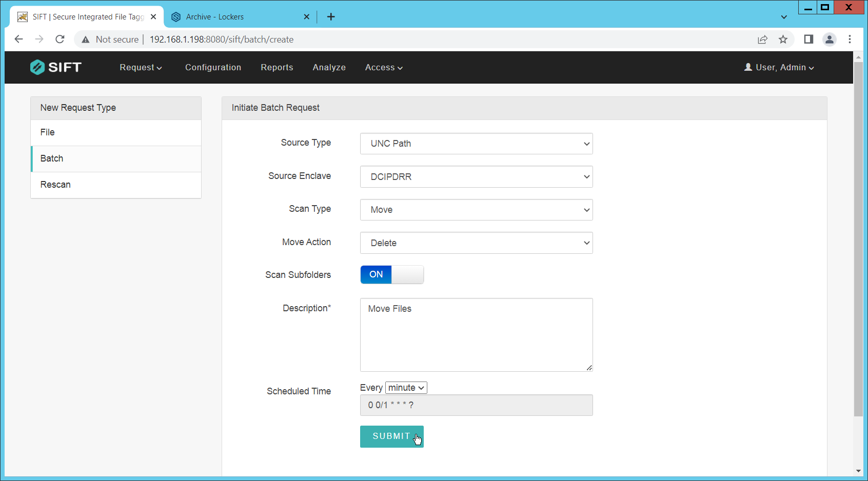The height and width of the screenshot is (481, 868).
Task: Toggle the Scan Subfolders switch off
Action: pos(392,274)
